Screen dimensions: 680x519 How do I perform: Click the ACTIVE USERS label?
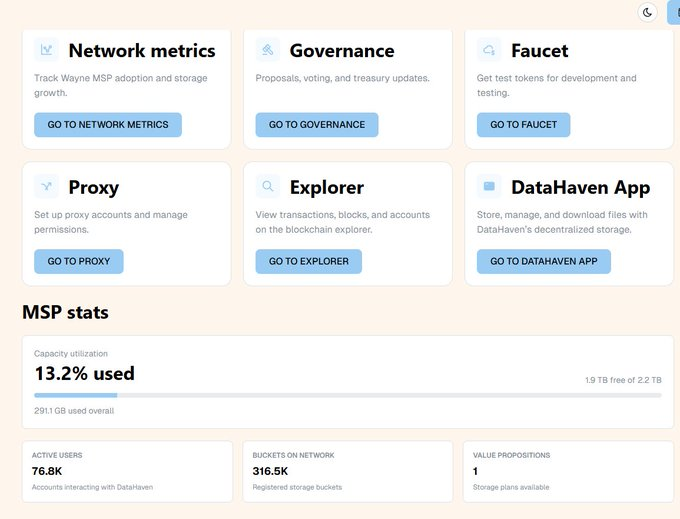[x=57, y=455]
